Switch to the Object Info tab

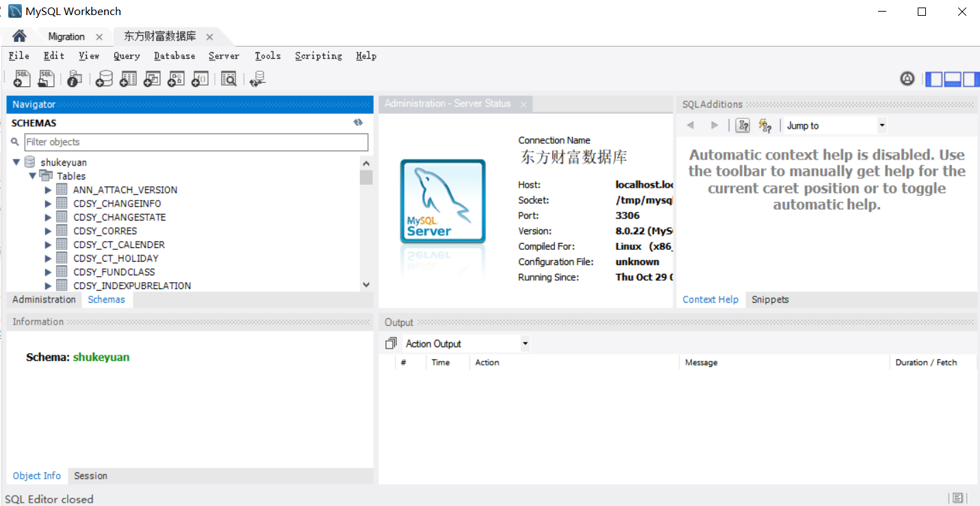tap(37, 475)
